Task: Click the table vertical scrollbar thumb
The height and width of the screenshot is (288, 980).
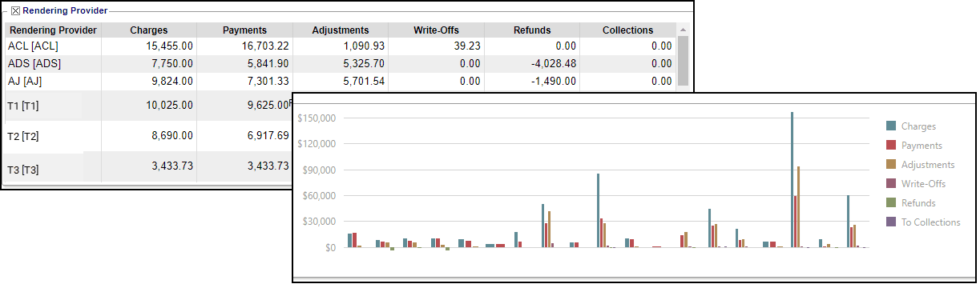Action: click(683, 60)
